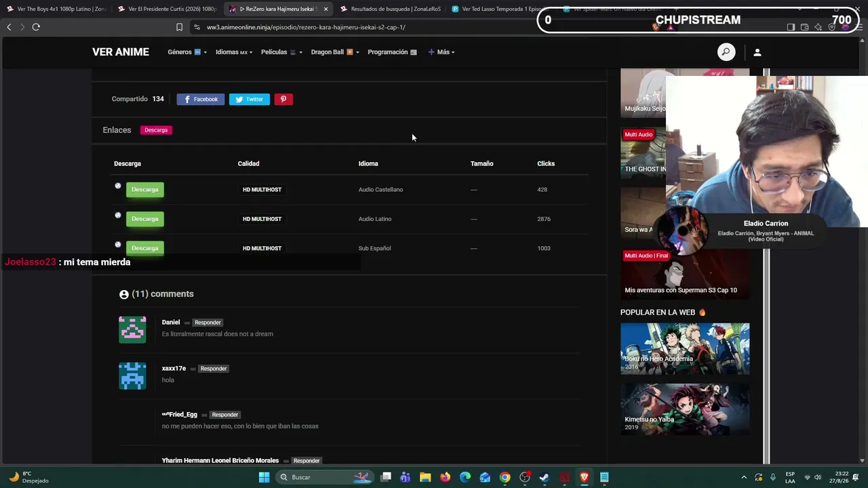Open File Explorer from the taskbar
The height and width of the screenshot is (488, 868).
[425, 477]
